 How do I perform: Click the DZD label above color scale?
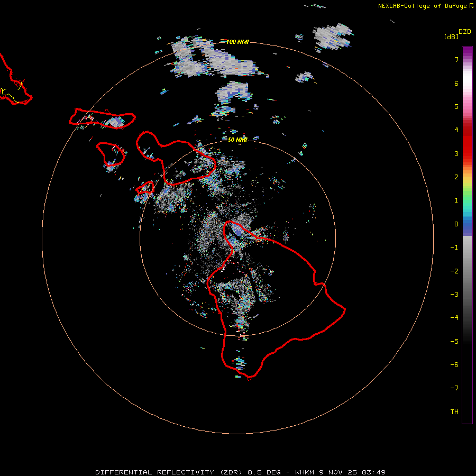[465, 32]
